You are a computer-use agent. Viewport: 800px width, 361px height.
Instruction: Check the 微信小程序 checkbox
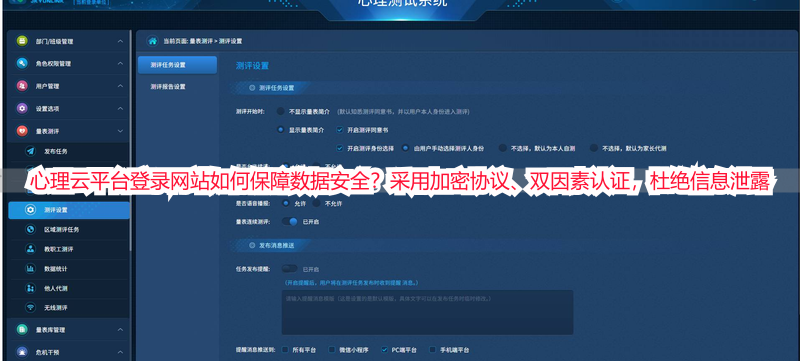tap(332, 350)
